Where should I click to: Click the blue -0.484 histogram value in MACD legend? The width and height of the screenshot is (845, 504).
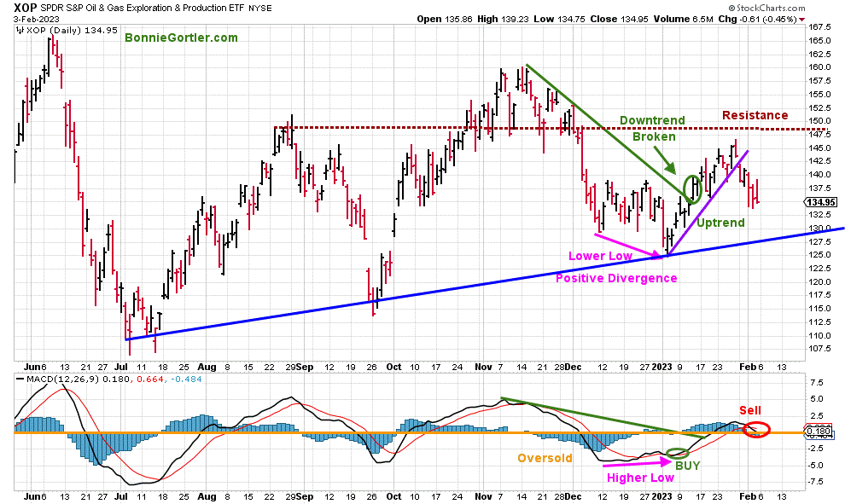point(184,379)
